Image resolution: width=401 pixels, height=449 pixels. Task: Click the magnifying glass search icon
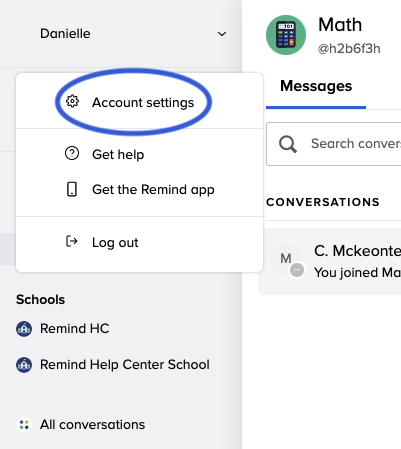coord(288,144)
